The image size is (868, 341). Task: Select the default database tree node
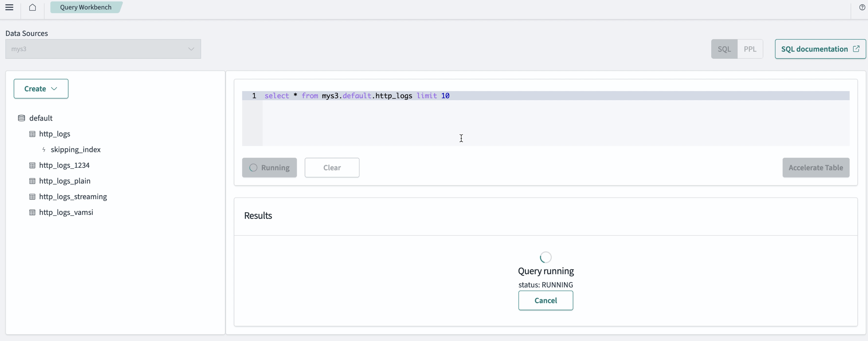tap(41, 118)
